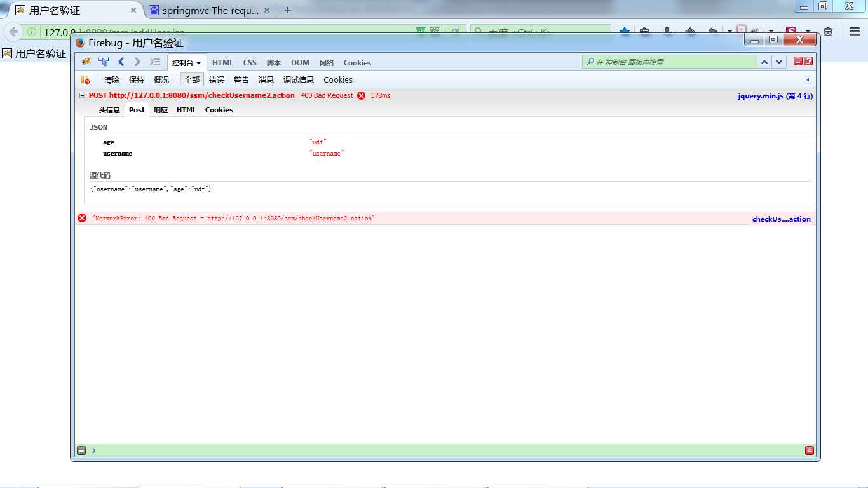Go forward with Firebug's right arrow
The height and width of the screenshot is (488, 868).
point(137,62)
